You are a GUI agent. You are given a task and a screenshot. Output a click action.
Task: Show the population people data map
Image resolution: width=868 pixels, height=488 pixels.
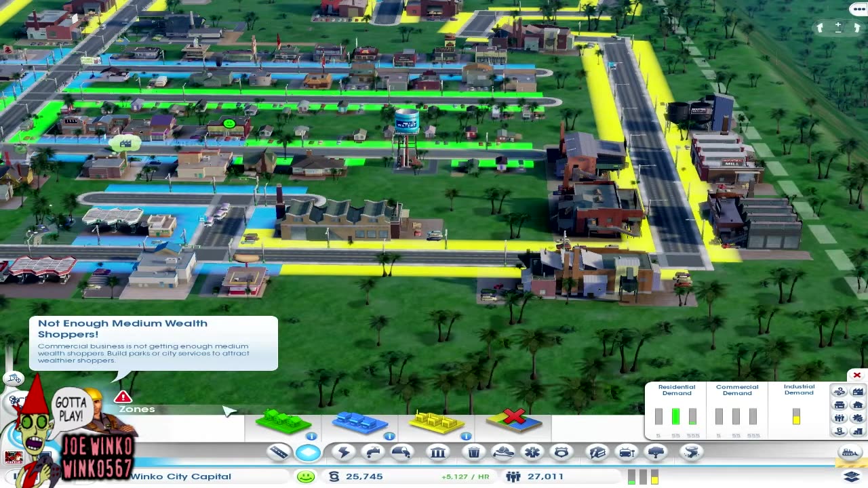[x=840, y=418]
